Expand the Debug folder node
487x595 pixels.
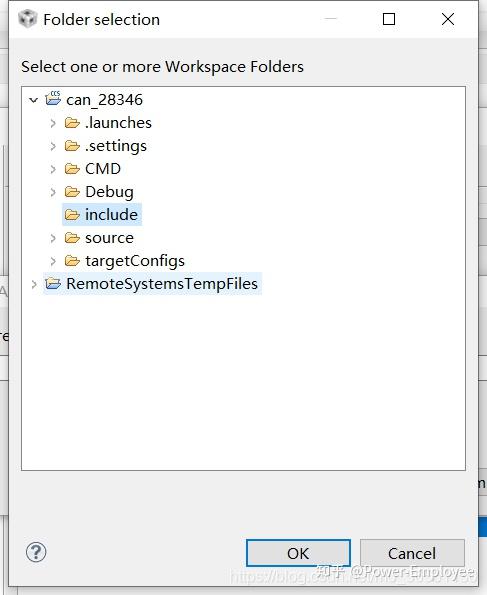coord(53,192)
